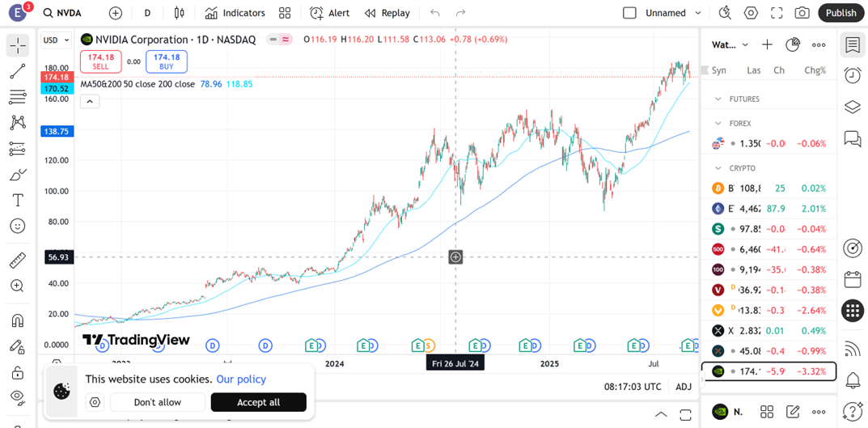Open the help center icon

853,411
